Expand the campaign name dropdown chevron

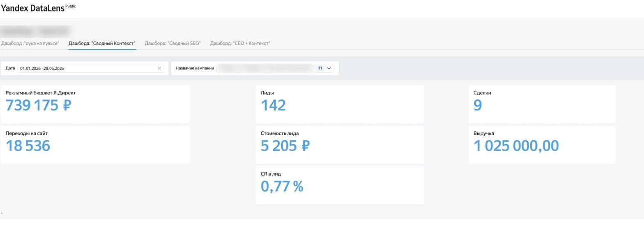pyautogui.click(x=329, y=69)
